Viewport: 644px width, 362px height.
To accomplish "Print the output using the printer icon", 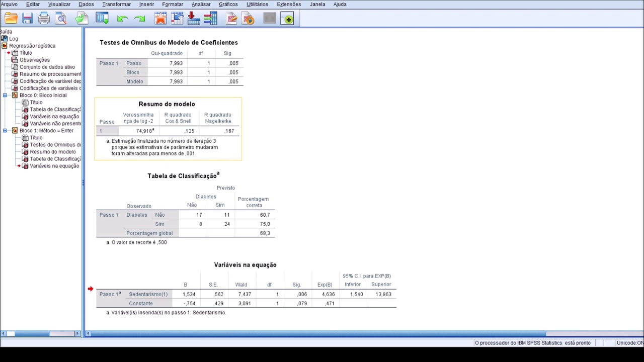I will (44, 19).
